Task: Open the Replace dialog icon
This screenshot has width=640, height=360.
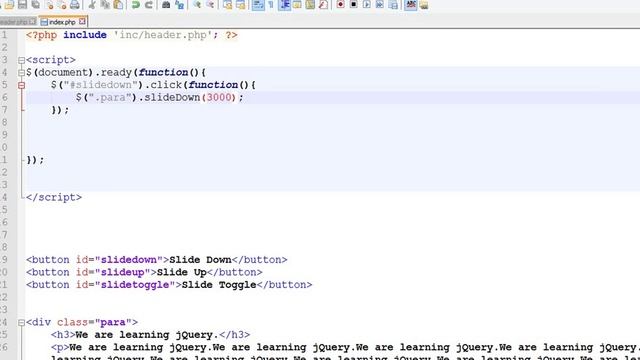Action: tap(179, 4)
